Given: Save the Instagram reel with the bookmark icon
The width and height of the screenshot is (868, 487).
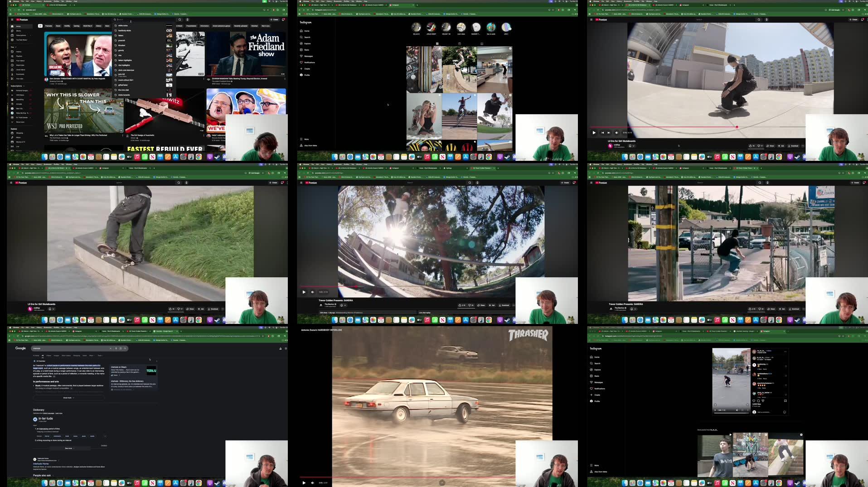Looking at the screenshot, I should click(785, 401).
